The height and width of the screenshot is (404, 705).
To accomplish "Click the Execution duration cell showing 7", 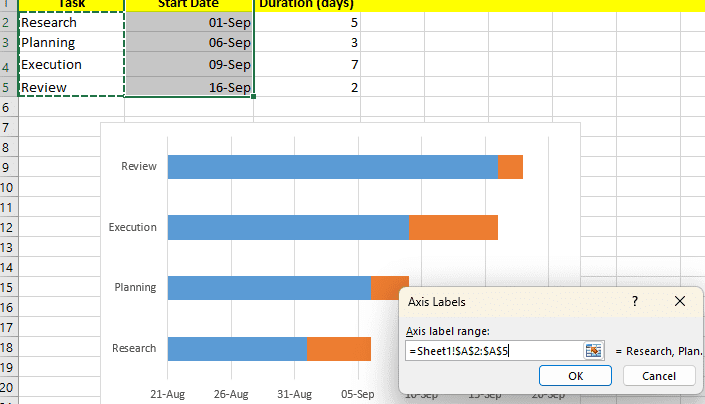I will (307, 65).
